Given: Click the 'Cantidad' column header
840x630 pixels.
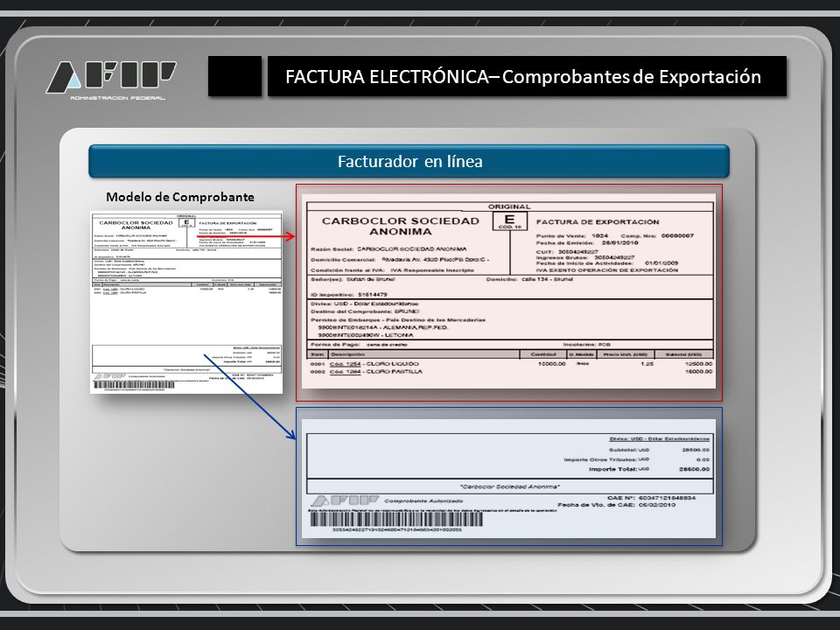Looking at the screenshot, I should 542,354.
